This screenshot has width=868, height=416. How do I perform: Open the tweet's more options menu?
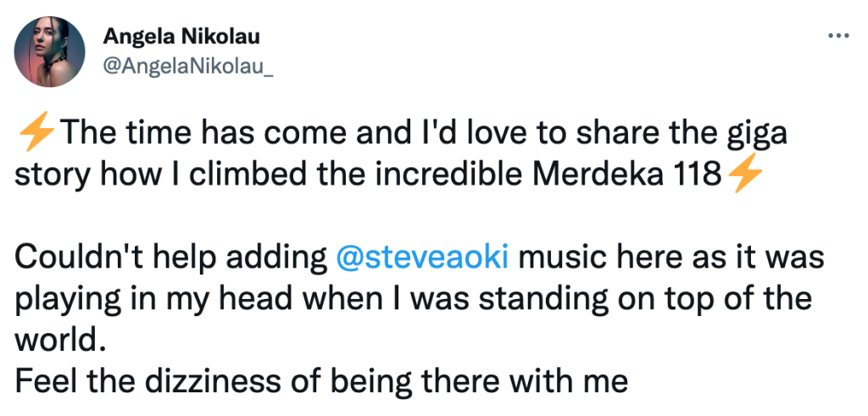pos(838,36)
